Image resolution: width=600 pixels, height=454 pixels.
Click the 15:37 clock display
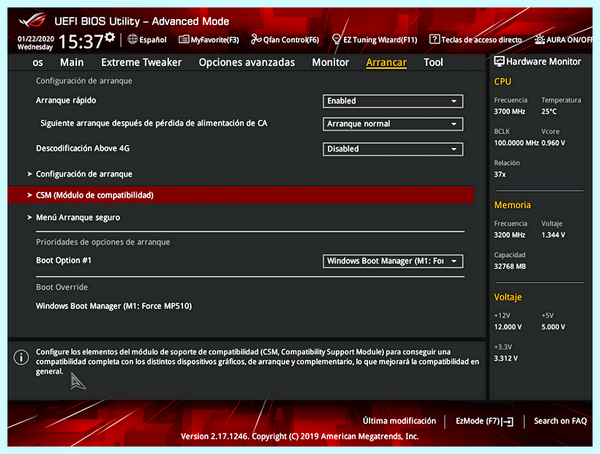point(81,41)
